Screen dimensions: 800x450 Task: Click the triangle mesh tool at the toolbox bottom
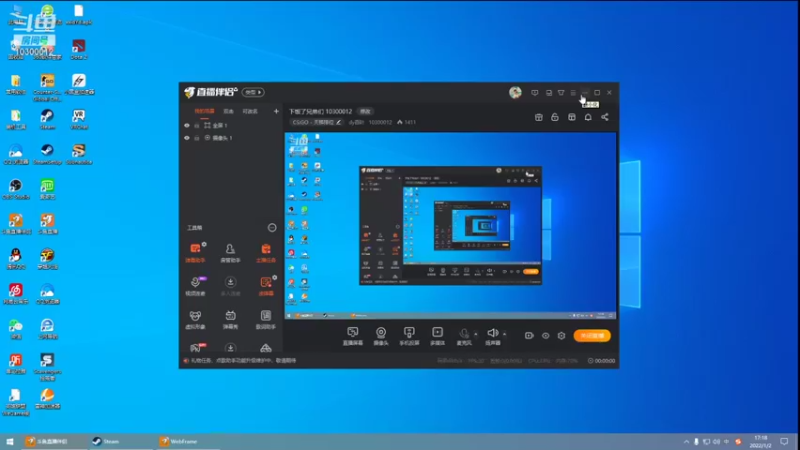(x=266, y=348)
